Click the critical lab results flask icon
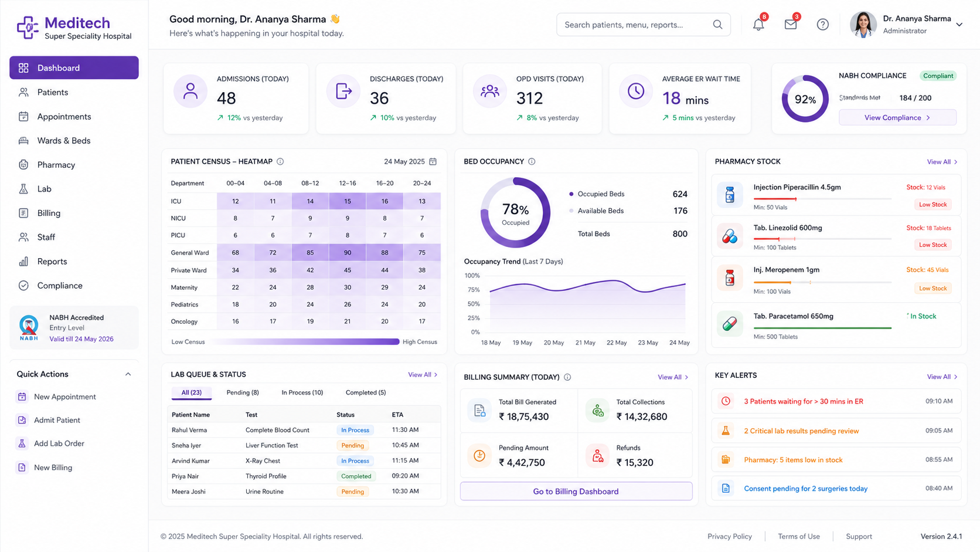The width and height of the screenshot is (980, 552). 726,431
